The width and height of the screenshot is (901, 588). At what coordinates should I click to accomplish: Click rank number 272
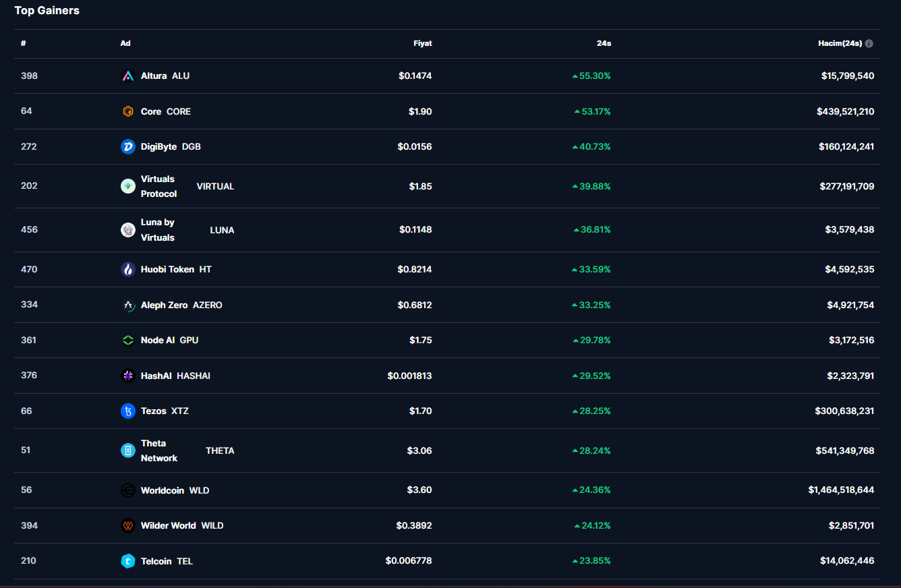tap(29, 146)
